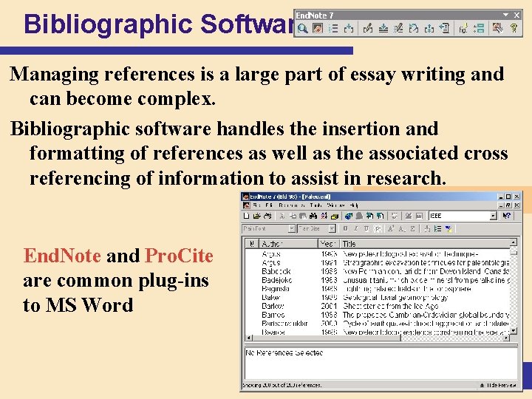Click Edit Library Reference icon in EndNote 7 toolbar
Viewport: 532px width, 399px height.
pos(398,29)
